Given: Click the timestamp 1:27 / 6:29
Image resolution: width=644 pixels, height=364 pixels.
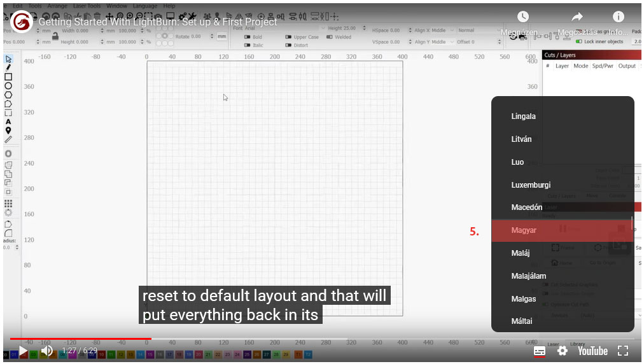Looking at the screenshot, I should point(80,351).
